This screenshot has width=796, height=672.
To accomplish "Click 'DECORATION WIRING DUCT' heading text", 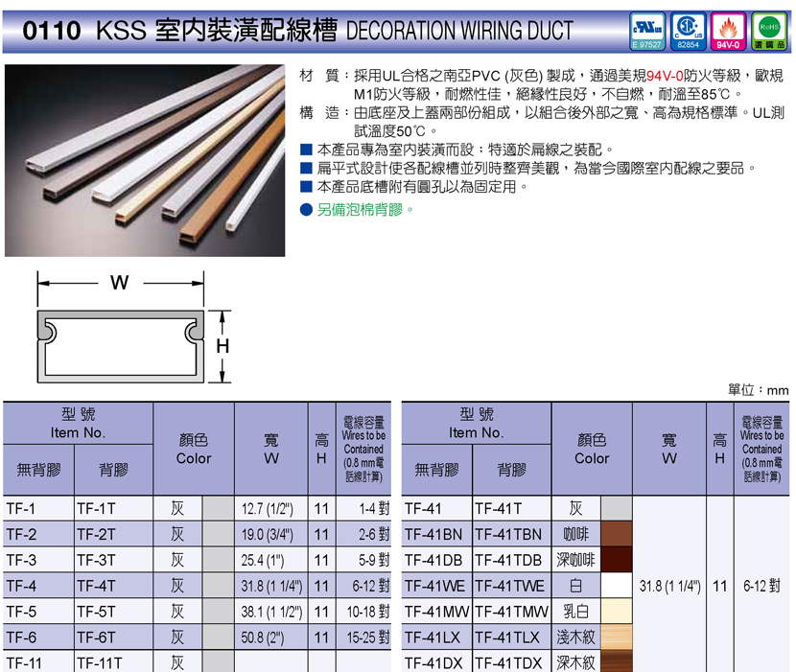I will coord(459,31).
